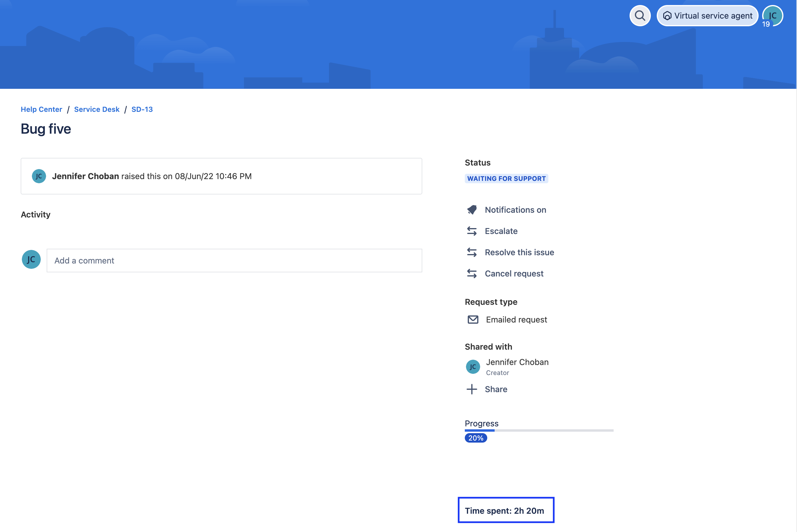Screen dimensions: 797x532
Task: Open the JC profile avatar menu
Action: 772,16
